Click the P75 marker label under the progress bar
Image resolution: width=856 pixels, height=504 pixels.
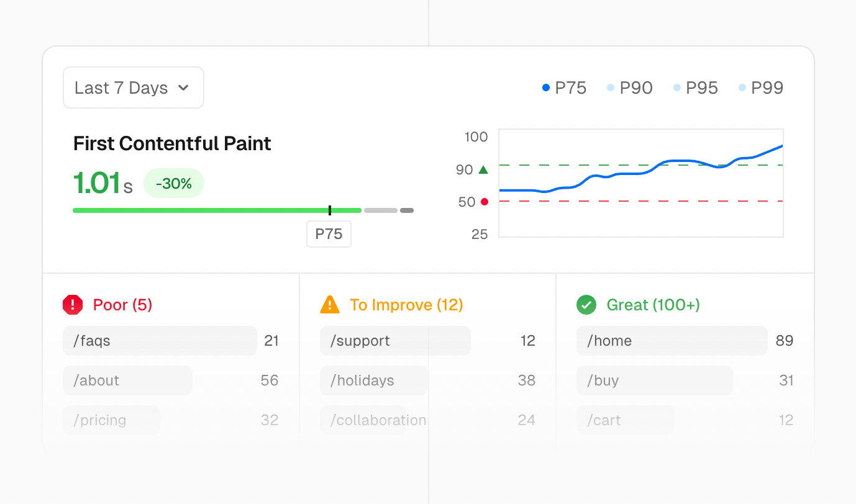coord(329,234)
